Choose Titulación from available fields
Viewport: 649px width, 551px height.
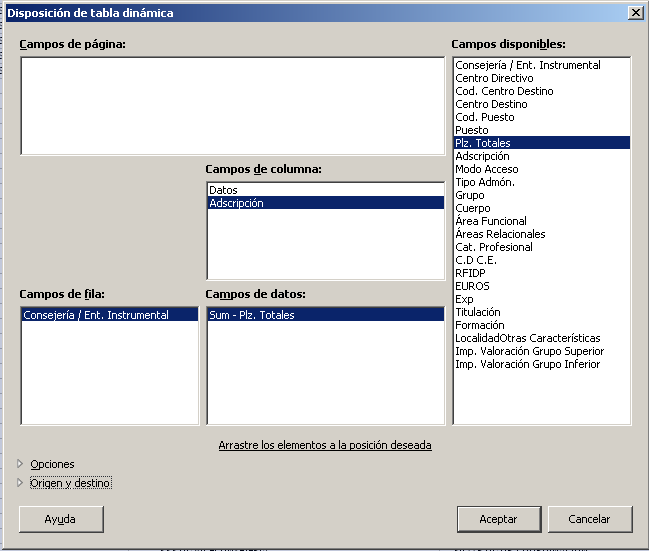tap(481, 312)
